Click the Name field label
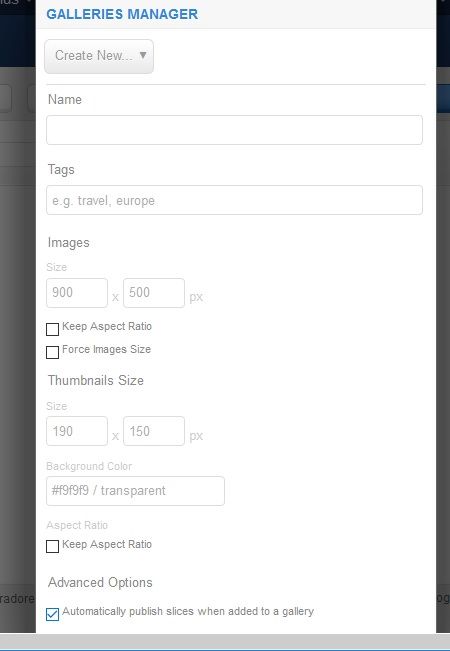Screen dimensions: 450x651 (65, 99)
